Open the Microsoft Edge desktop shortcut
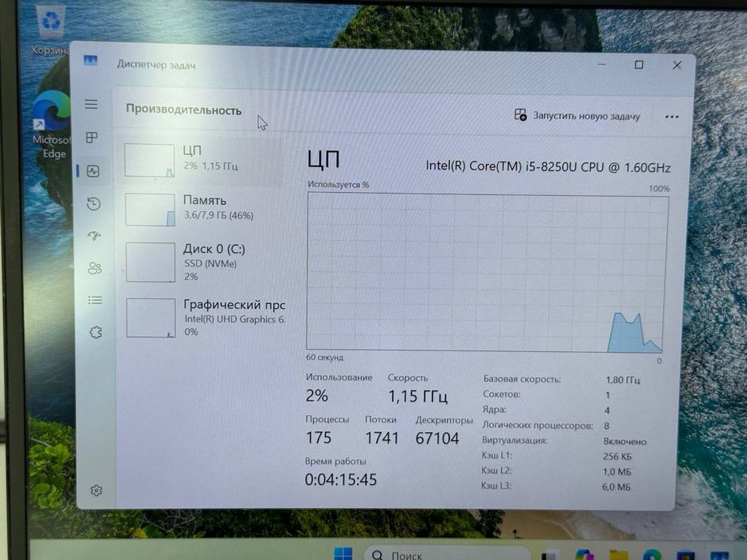 51,126
